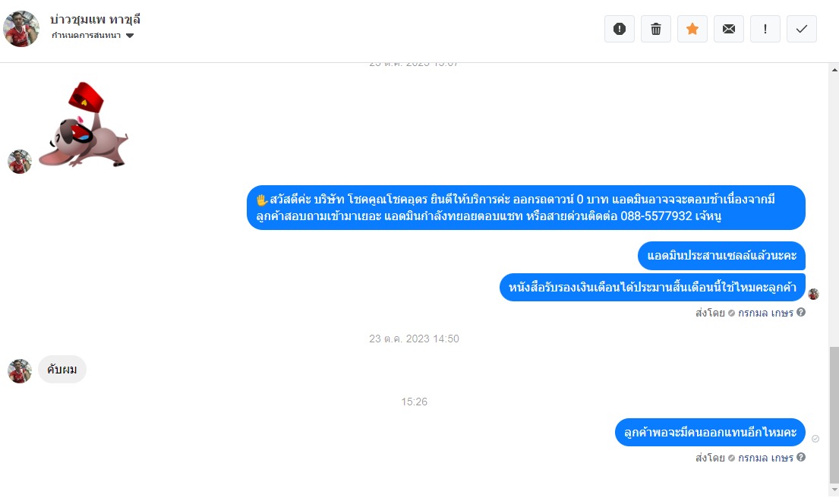Click the pug dog sticker message
This screenshot has height=504, width=839.
pos(84,124)
